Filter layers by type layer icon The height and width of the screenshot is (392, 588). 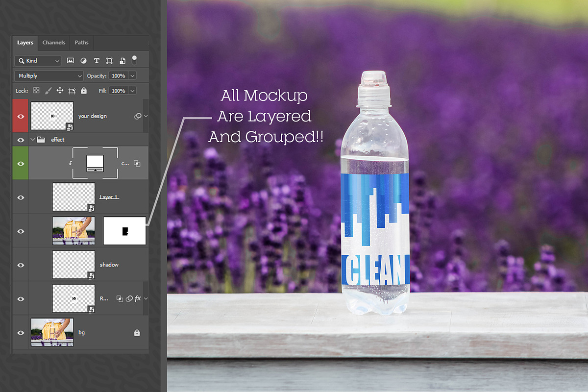coord(97,61)
